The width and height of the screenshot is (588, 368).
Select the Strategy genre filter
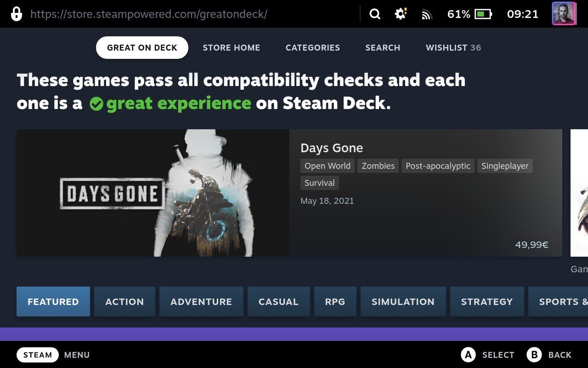(487, 302)
